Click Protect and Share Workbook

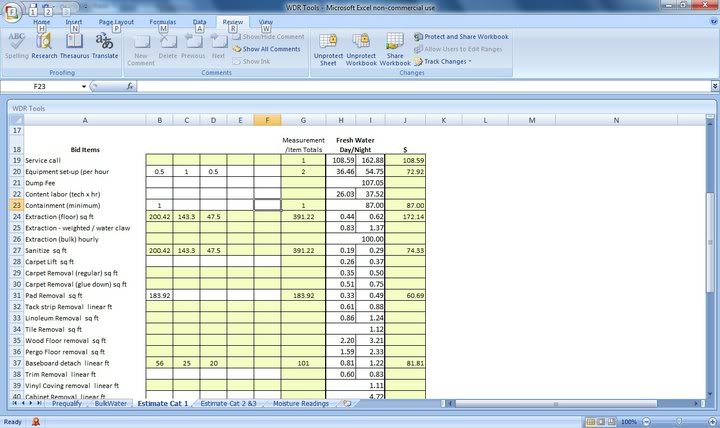460,36
